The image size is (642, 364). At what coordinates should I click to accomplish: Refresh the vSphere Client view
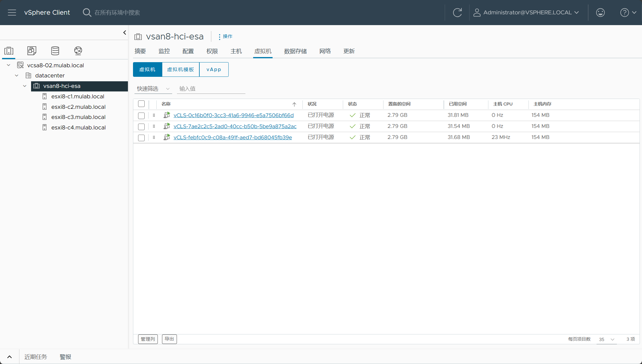[457, 13]
